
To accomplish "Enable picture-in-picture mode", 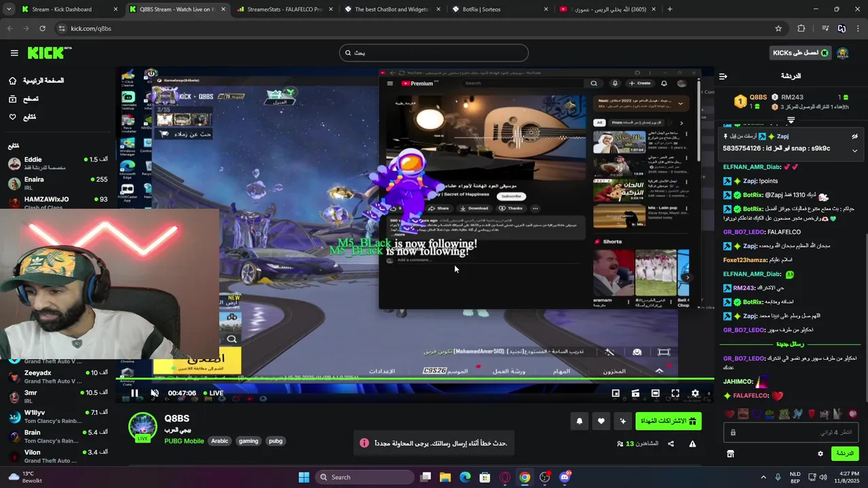I will click(x=616, y=393).
